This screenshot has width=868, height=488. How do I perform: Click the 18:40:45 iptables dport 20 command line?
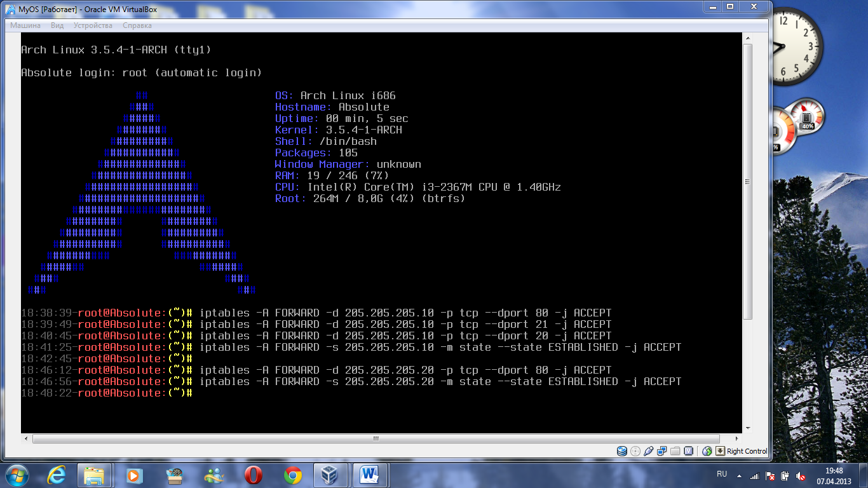316,335
